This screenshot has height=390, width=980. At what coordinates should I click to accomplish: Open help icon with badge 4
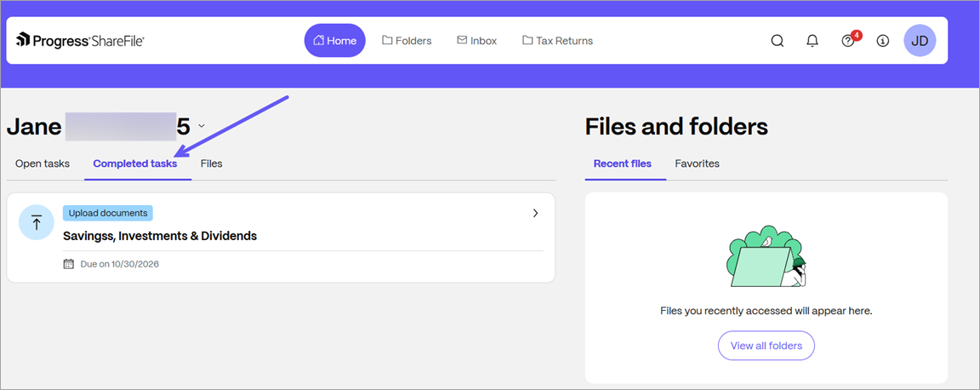point(848,40)
